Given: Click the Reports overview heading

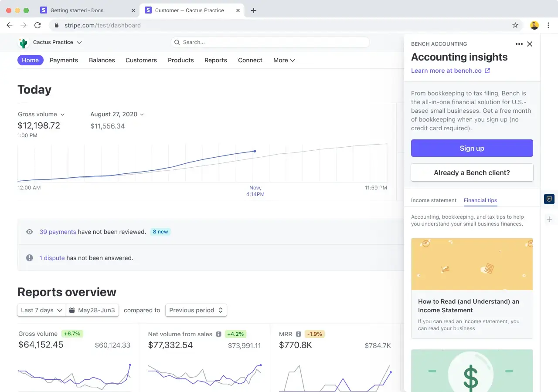Looking at the screenshot, I should [x=67, y=292].
